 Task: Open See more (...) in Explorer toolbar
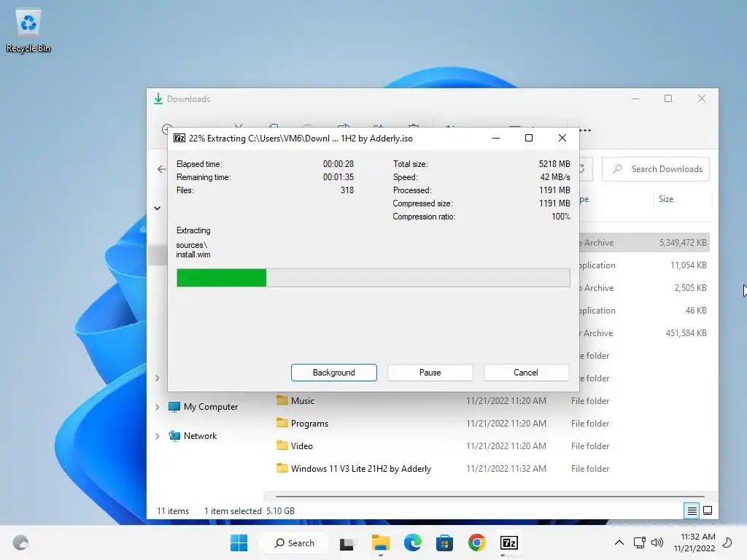click(586, 130)
